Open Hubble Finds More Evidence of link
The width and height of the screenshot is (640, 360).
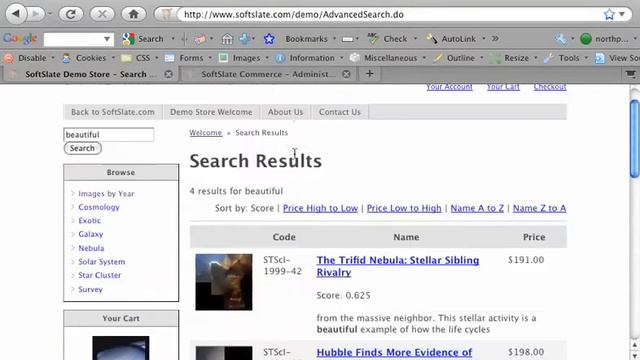click(394, 352)
